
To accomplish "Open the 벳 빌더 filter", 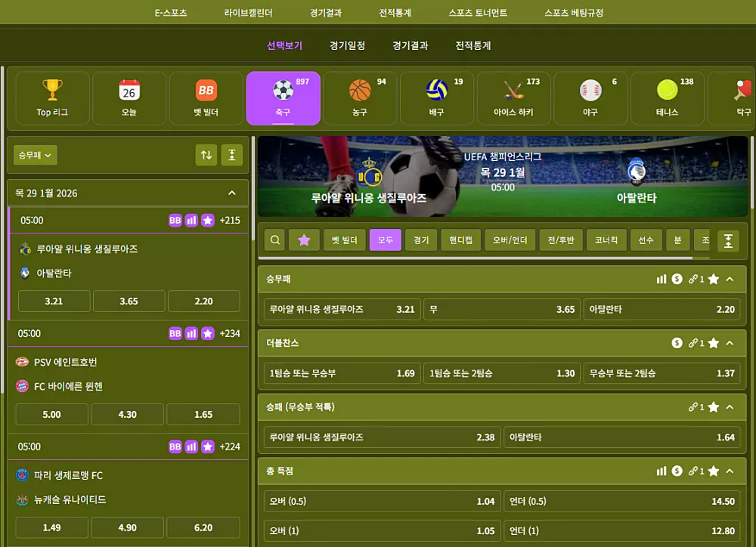I will 345,240.
